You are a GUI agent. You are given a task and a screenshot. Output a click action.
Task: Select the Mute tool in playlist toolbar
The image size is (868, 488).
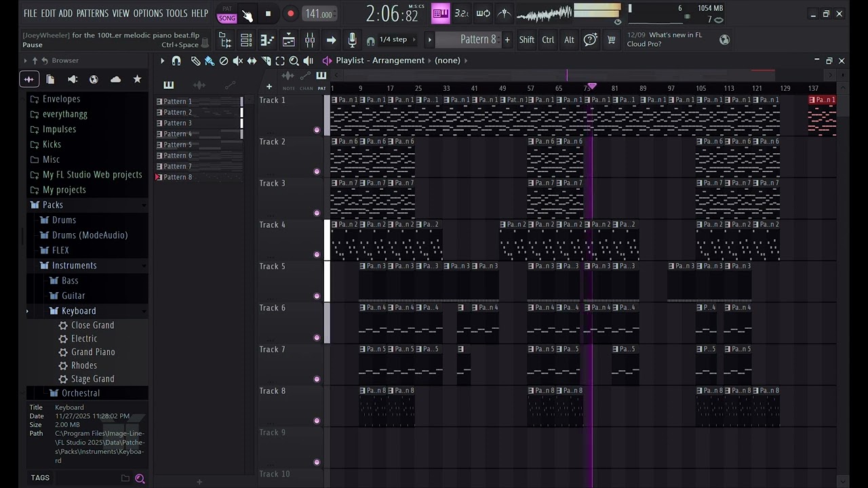point(237,61)
